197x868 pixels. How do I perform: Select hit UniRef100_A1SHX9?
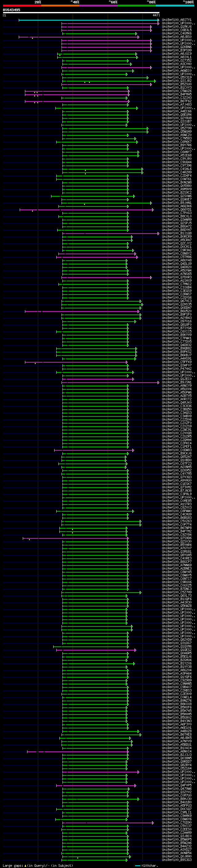pos(177,281)
